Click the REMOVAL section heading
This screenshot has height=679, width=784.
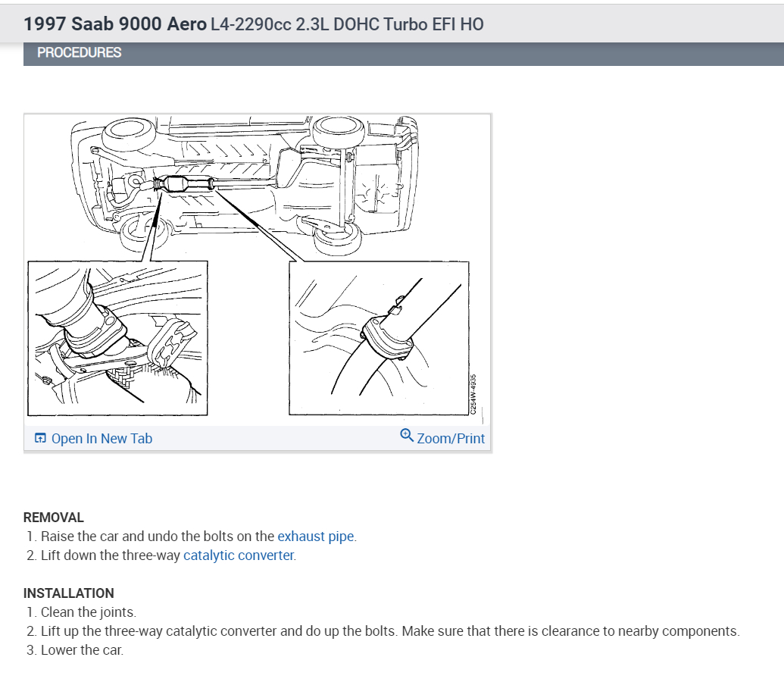tap(54, 518)
